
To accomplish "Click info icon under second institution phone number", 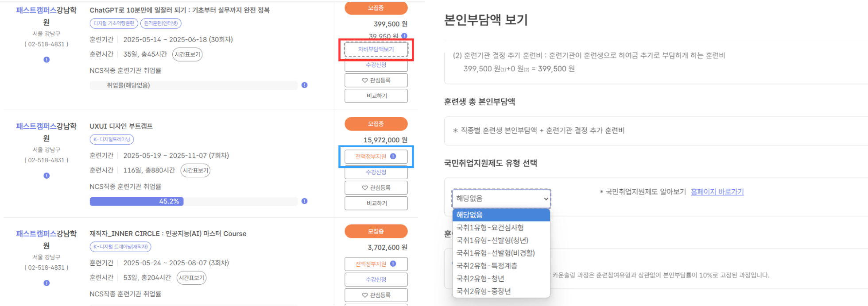I will tap(46, 176).
